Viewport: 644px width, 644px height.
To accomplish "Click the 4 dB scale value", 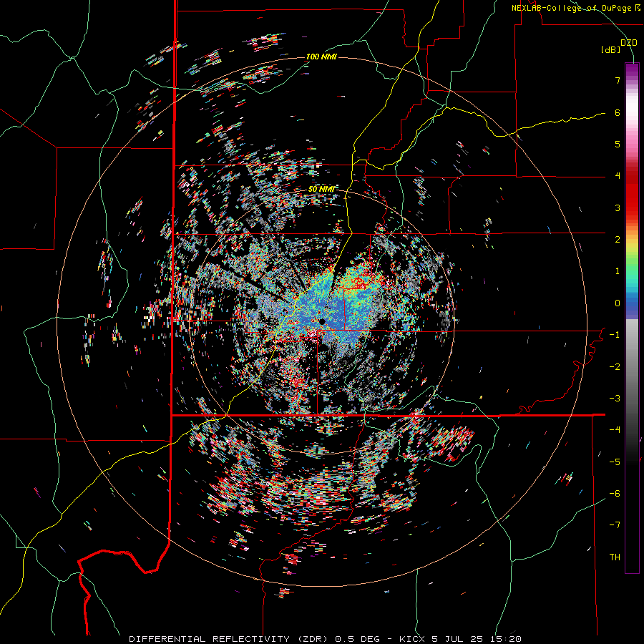I will pyautogui.click(x=618, y=176).
